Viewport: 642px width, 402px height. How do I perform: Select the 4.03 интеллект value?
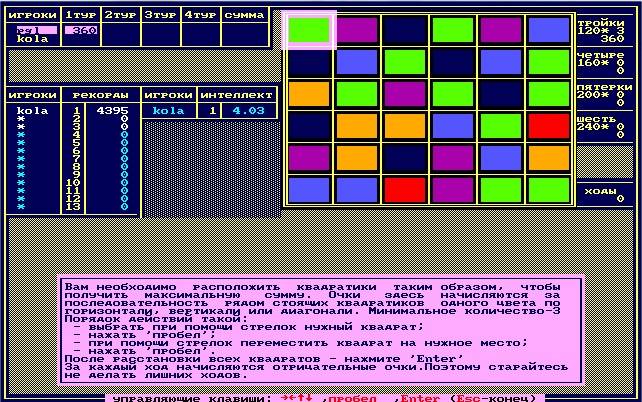(249, 111)
